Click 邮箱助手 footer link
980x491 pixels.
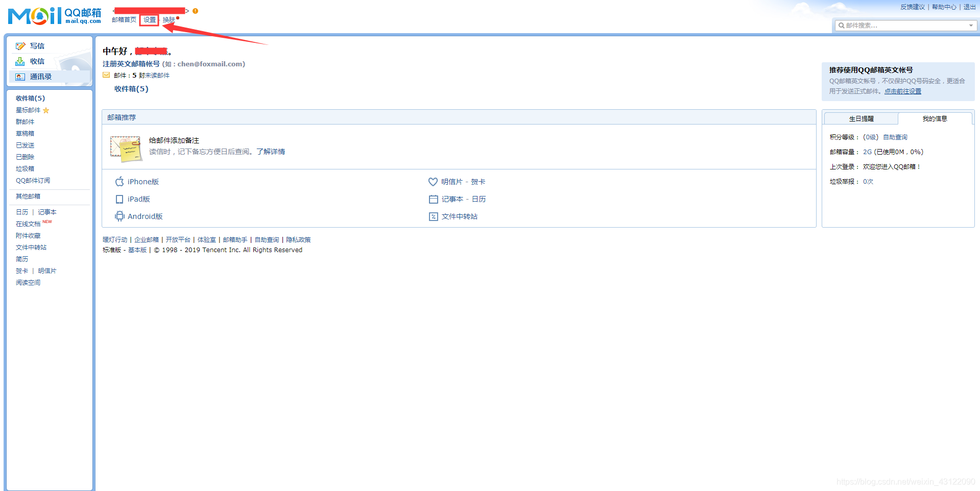pyautogui.click(x=235, y=240)
